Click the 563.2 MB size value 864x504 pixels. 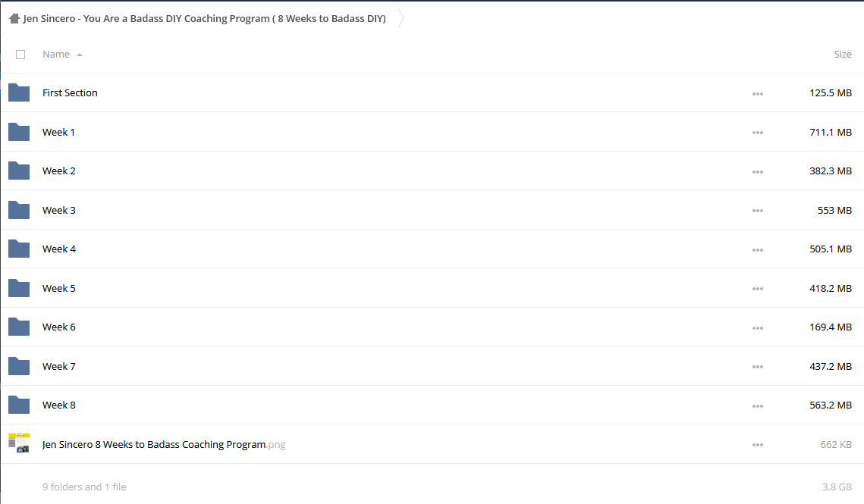coord(831,405)
